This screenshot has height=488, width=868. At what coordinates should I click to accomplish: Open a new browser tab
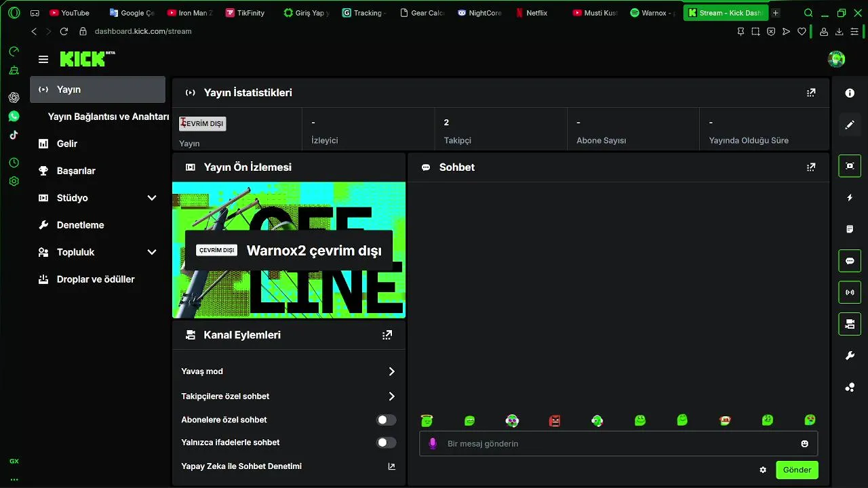pos(776,13)
